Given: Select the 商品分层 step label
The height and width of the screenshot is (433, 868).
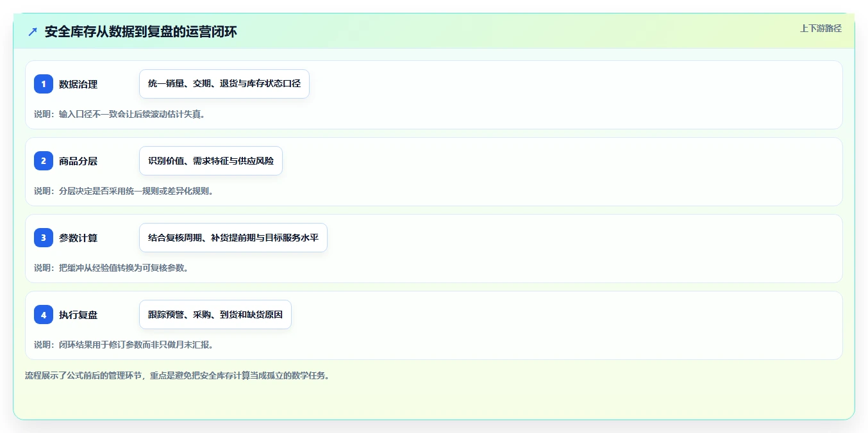Looking at the screenshot, I should (78, 161).
